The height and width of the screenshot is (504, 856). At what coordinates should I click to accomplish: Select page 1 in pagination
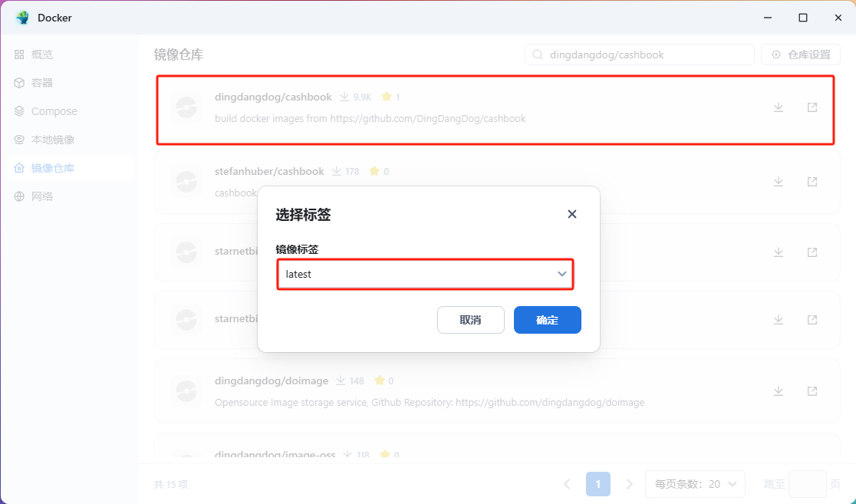tap(598, 484)
